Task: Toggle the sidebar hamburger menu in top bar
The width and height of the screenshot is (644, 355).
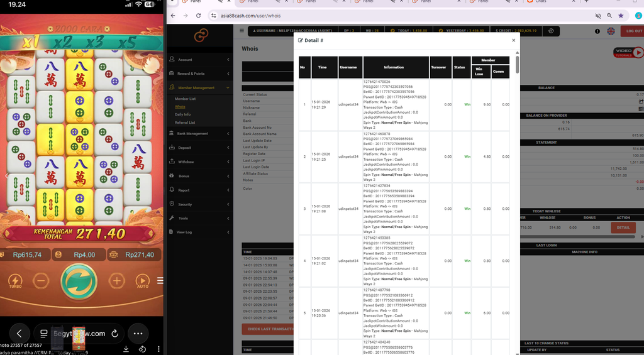Action: [x=242, y=31]
